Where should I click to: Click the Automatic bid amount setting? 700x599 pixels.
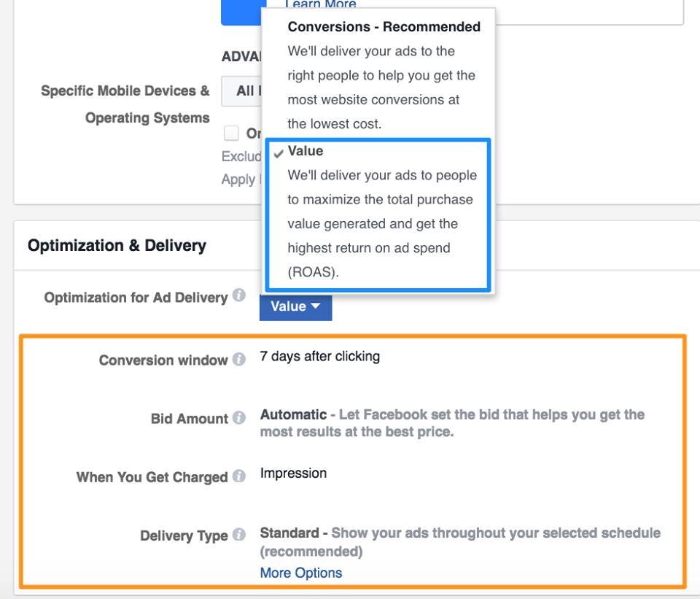coord(293,414)
